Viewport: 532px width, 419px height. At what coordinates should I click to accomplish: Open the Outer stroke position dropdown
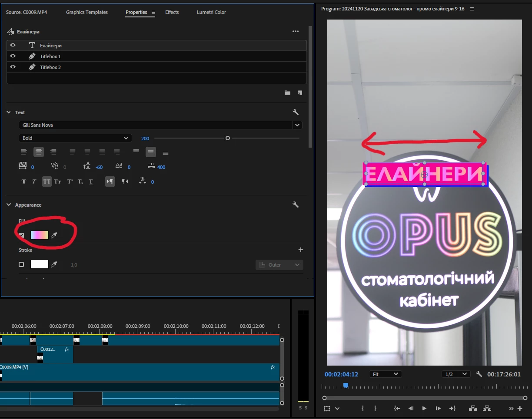[279, 265]
